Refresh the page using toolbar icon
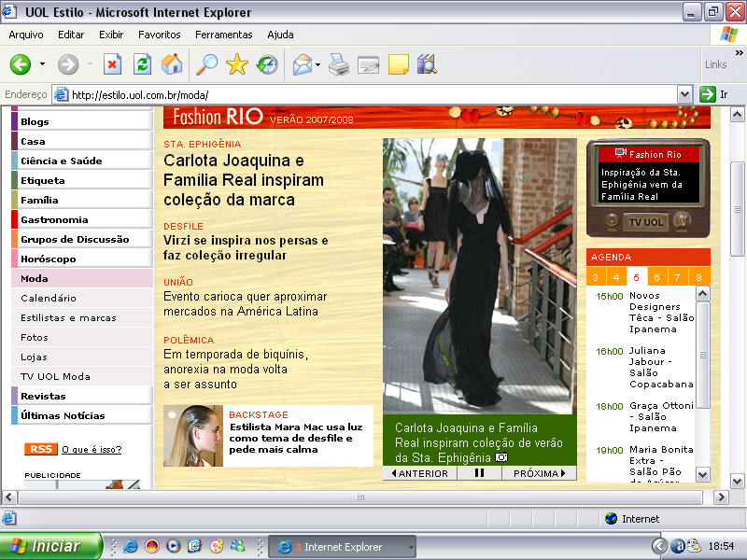Viewport: 747px width, 560px height. coord(142,64)
